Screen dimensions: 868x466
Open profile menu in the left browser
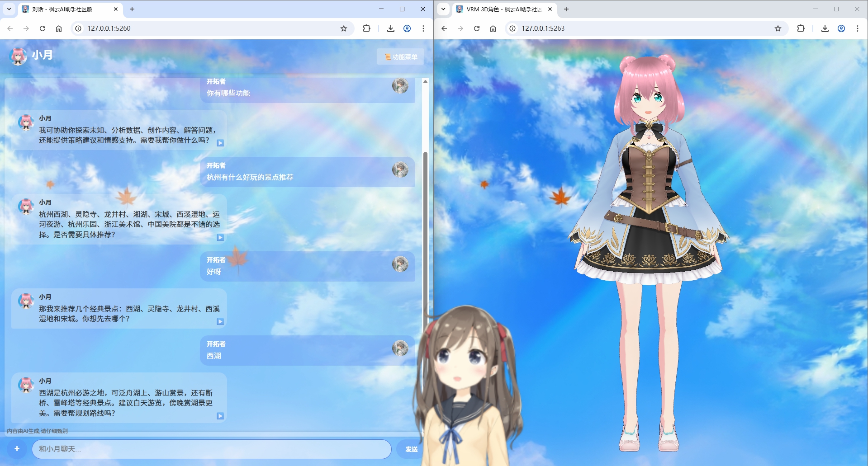pyautogui.click(x=407, y=28)
